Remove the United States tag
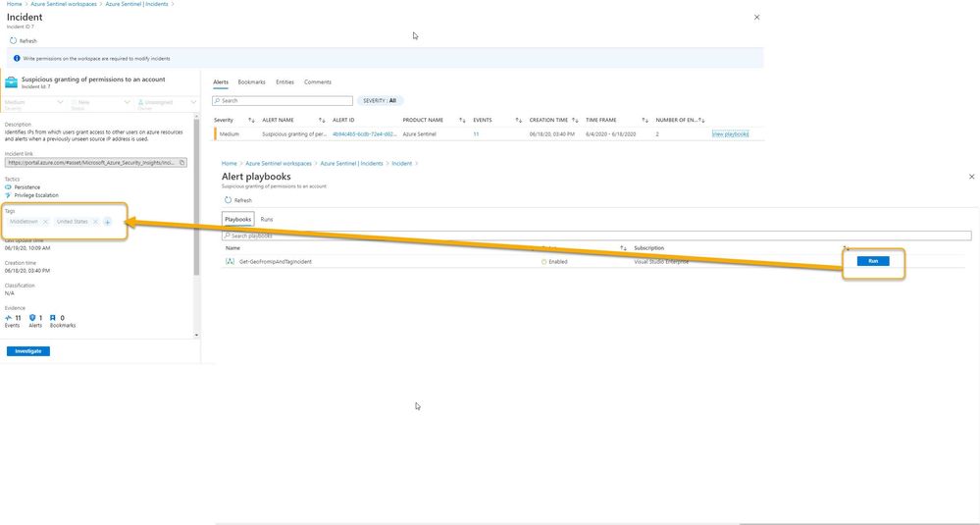The width and height of the screenshot is (980, 525). [x=95, y=222]
